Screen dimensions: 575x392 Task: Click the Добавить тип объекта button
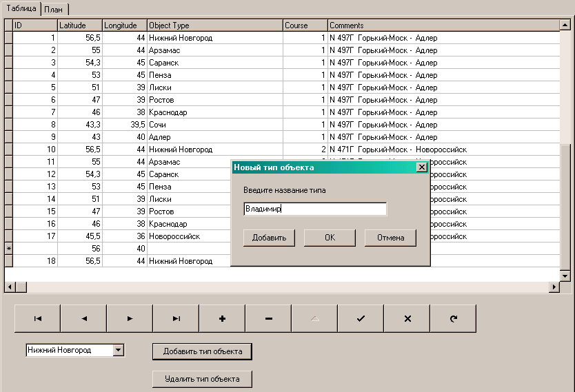pyautogui.click(x=202, y=351)
